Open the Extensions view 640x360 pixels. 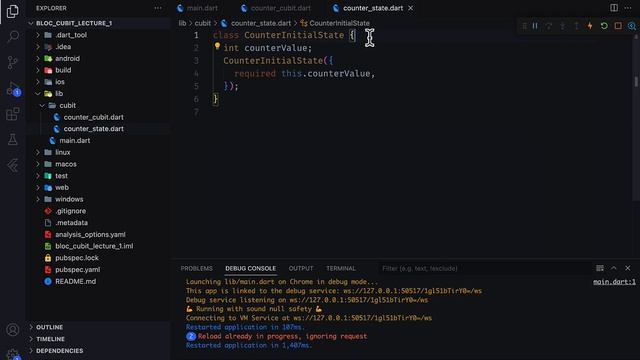tap(13, 114)
